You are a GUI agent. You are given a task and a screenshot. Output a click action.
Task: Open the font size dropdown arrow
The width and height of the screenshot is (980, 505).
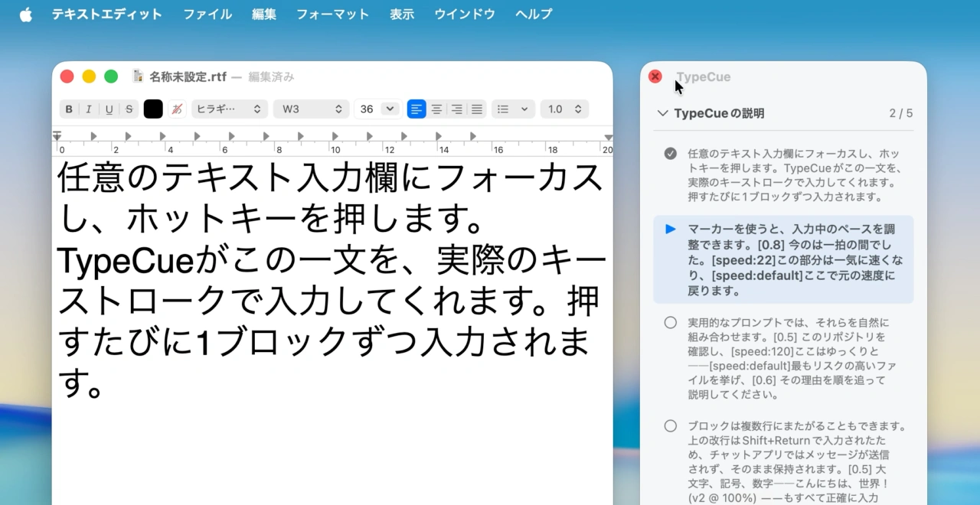(x=390, y=109)
